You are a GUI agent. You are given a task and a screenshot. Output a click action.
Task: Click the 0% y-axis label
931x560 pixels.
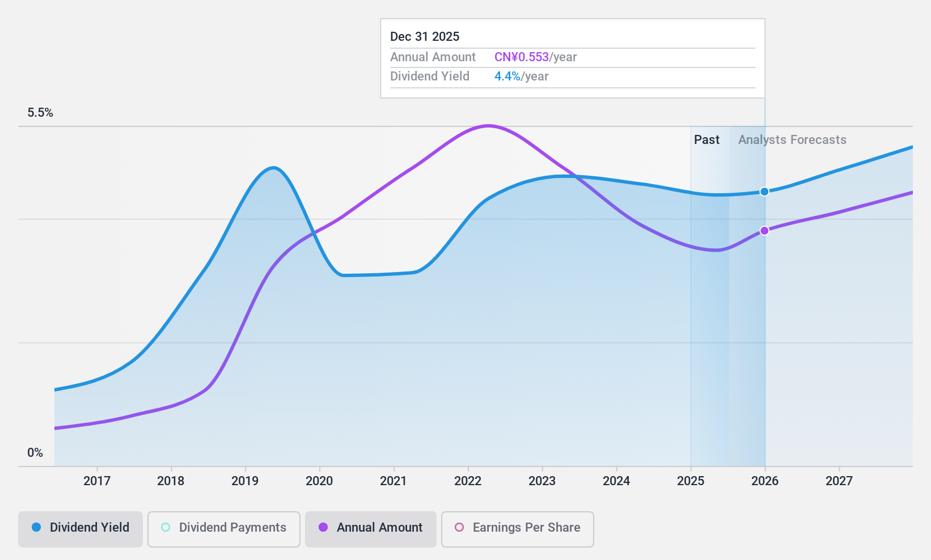35,453
